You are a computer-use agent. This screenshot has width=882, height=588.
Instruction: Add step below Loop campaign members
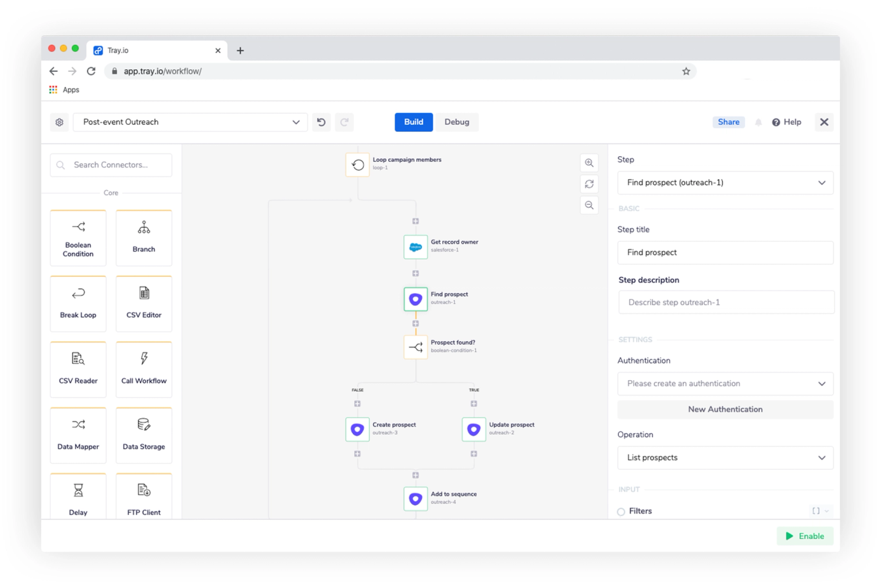click(x=416, y=221)
